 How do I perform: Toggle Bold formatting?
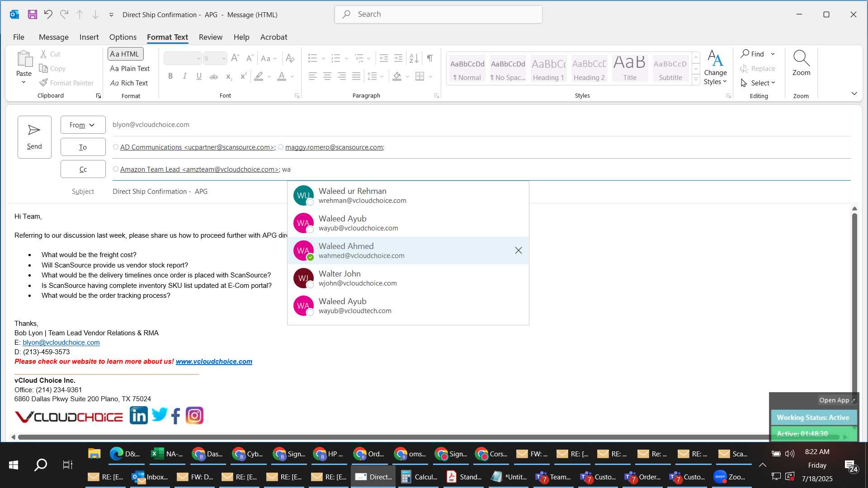(x=170, y=76)
